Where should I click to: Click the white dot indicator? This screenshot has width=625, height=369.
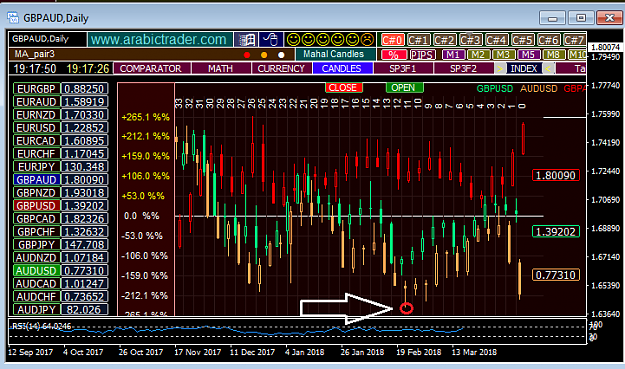pos(281,55)
